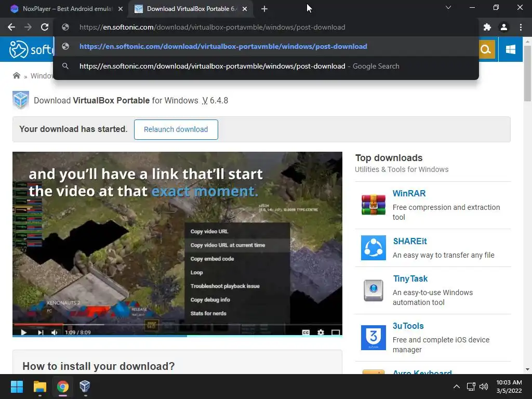The image size is (532, 399).
Task: Open the Chrome extensions puzzle icon
Action: (487, 27)
